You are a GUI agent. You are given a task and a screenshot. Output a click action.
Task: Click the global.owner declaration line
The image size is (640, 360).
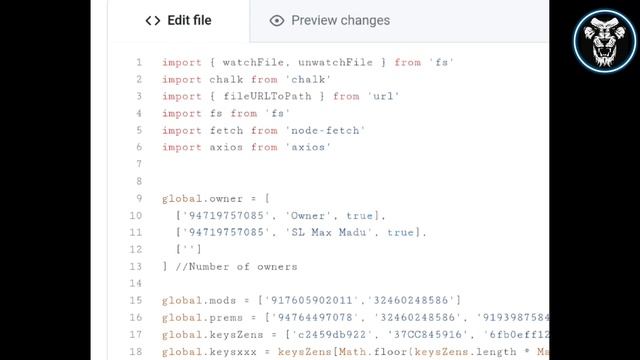[216, 199]
